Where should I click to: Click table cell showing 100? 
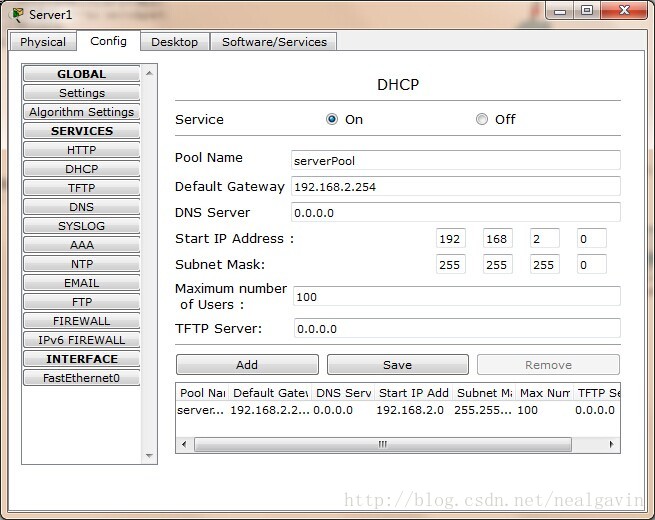point(528,410)
